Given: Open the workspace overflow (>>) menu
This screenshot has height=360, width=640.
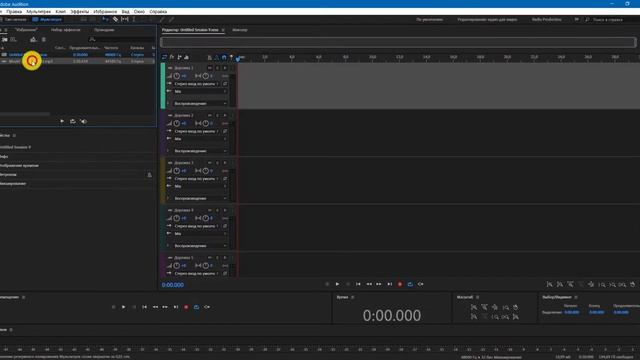Looking at the screenshot, I should (x=577, y=19).
